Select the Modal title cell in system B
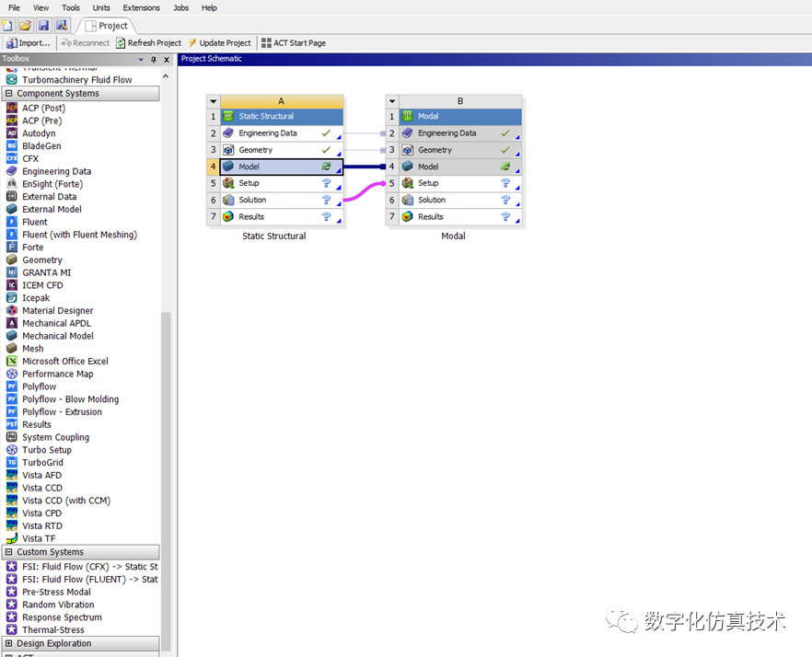The image size is (812, 657). click(x=460, y=117)
